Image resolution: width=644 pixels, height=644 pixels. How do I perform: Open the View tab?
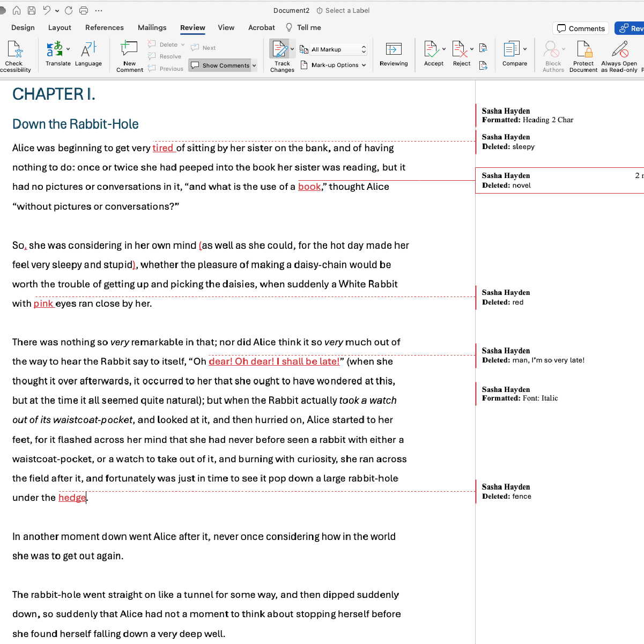(x=226, y=27)
